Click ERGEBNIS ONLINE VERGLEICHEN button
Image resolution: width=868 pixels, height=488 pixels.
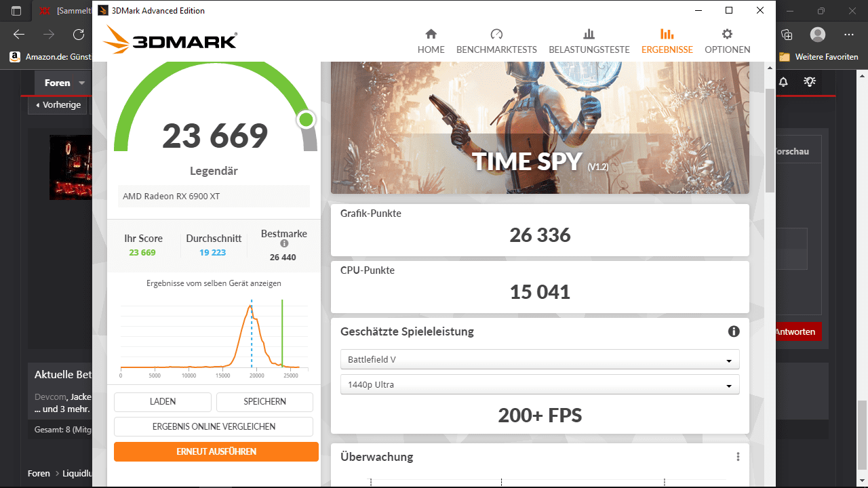click(x=214, y=426)
